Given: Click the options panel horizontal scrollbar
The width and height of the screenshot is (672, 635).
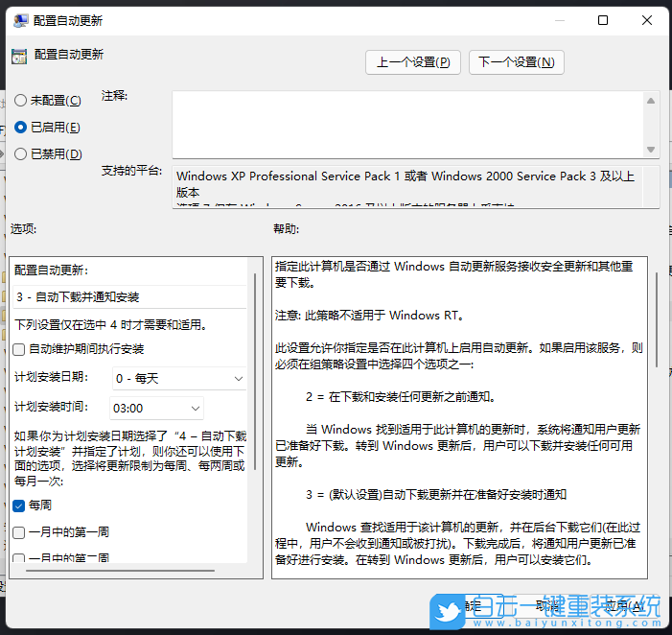Looking at the screenshot, I should [x=120, y=571].
